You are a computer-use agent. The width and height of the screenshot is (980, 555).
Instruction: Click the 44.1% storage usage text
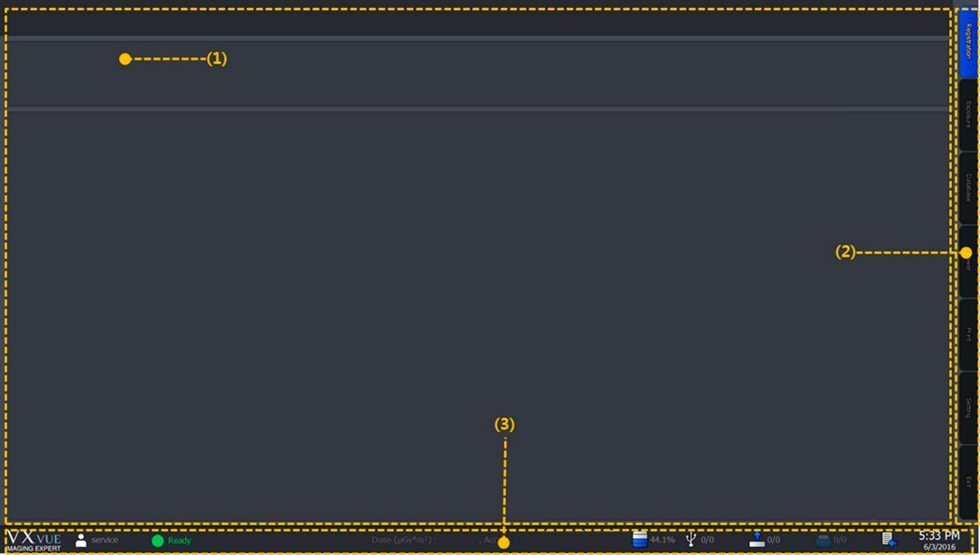point(662,540)
